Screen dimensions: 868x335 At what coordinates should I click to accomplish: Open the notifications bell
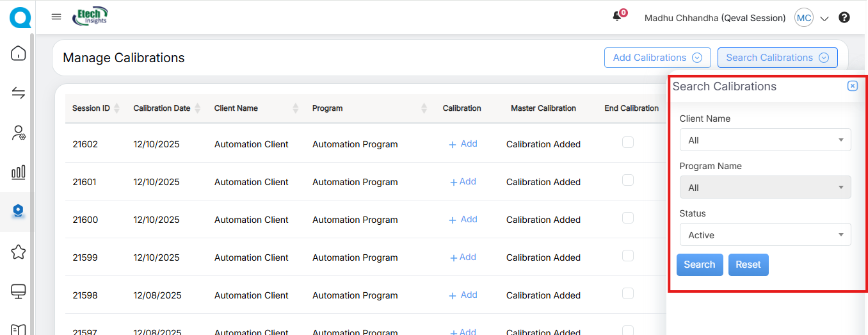pyautogui.click(x=617, y=17)
